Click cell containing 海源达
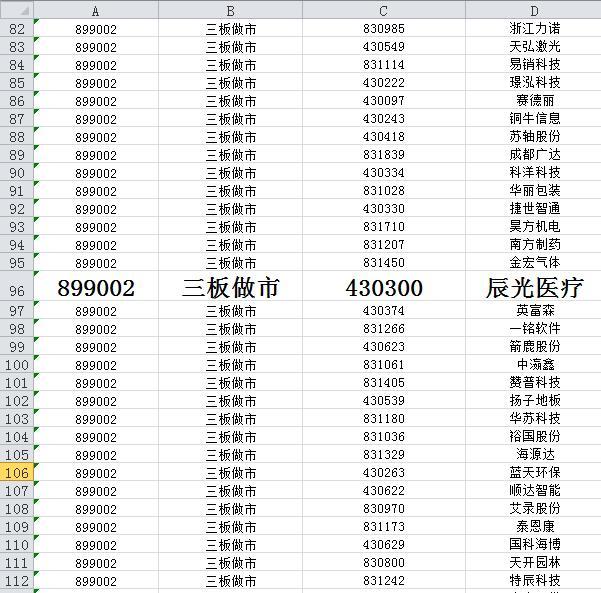The image size is (601, 593). (x=534, y=454)
